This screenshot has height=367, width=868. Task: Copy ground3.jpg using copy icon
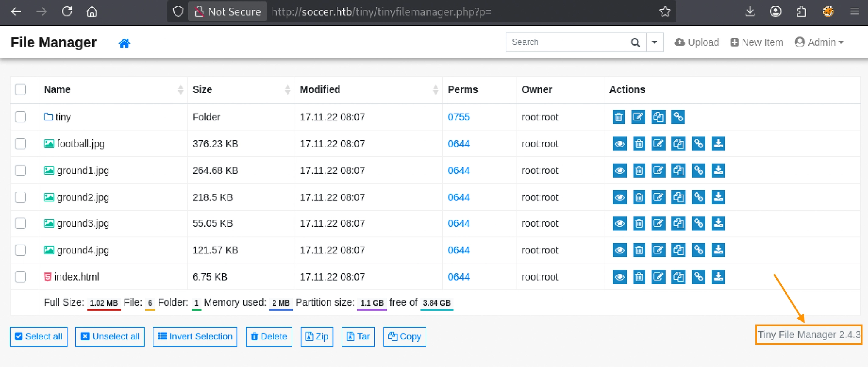tap(678, 223)
